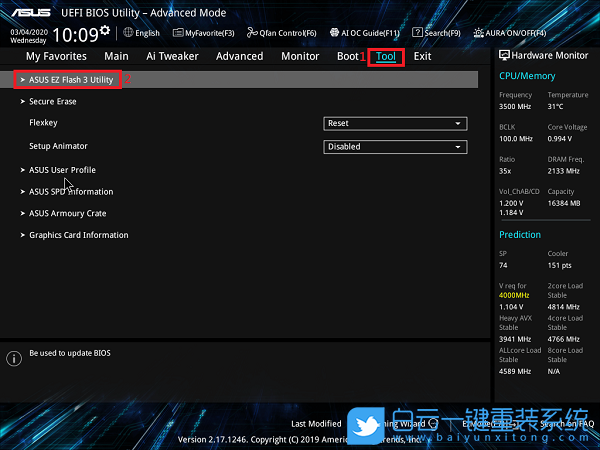Open Search(F9) in top bar
The width and height of the screenshot is (600, 450).
tap(436, 33)
